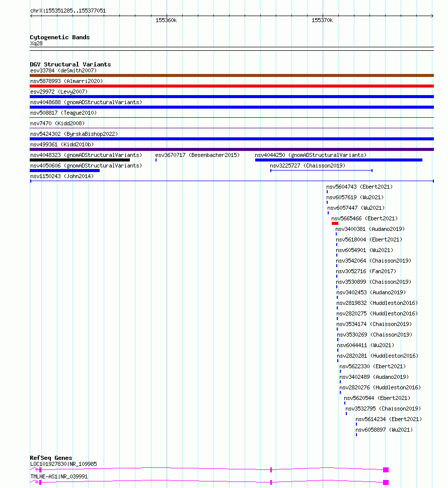Click nsv5618004 (Ebert2021) label
Screen dimensions: 448x488
[x=369, y=240]
